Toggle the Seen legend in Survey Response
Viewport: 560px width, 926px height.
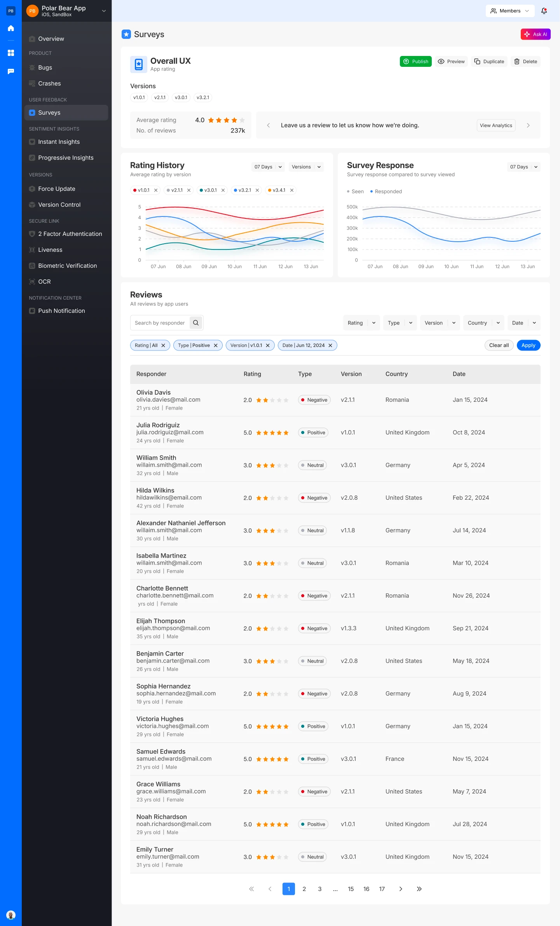tap(355, 192)
